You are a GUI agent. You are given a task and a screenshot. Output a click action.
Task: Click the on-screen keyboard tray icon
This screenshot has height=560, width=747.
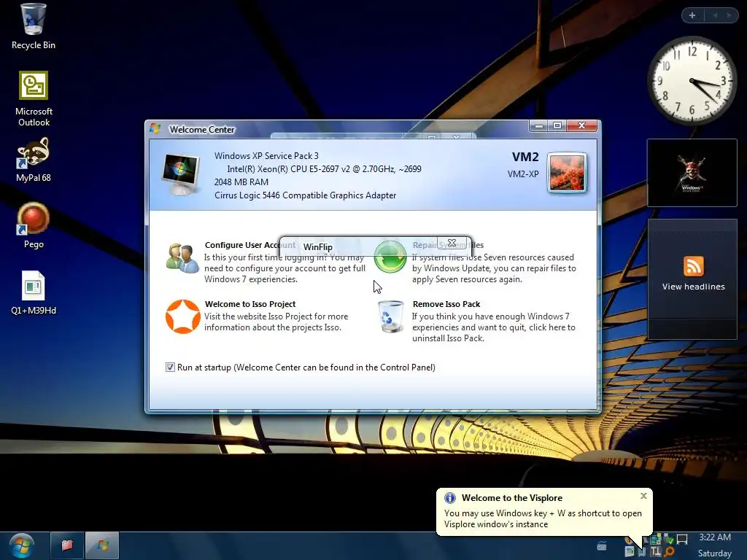click(x=602, y=545)
